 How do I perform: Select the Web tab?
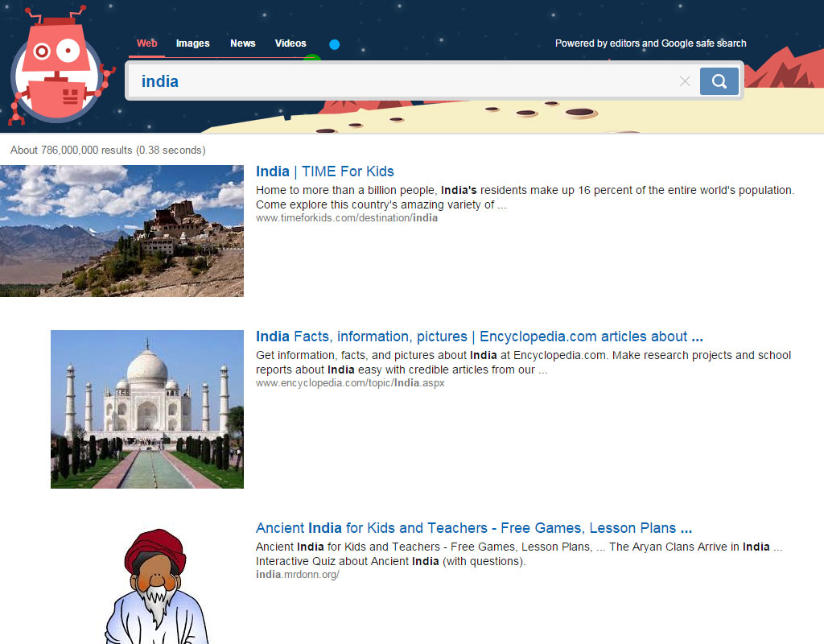point(146,43)
